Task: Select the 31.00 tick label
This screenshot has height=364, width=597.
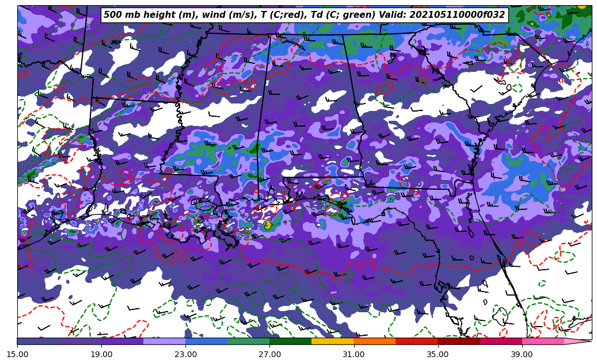Action: [353, 354]
